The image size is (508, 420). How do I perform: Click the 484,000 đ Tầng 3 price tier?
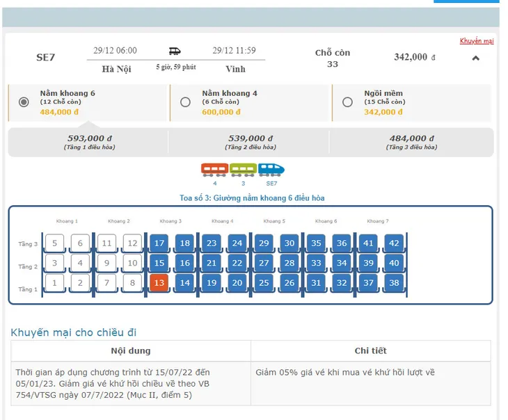[411, 142]
